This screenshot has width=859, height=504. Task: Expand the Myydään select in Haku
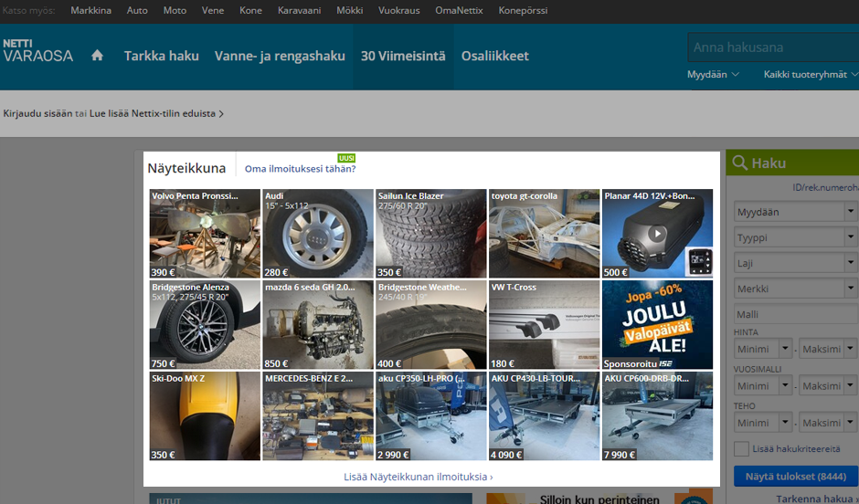pyautogui.click(x=795, y=212)
